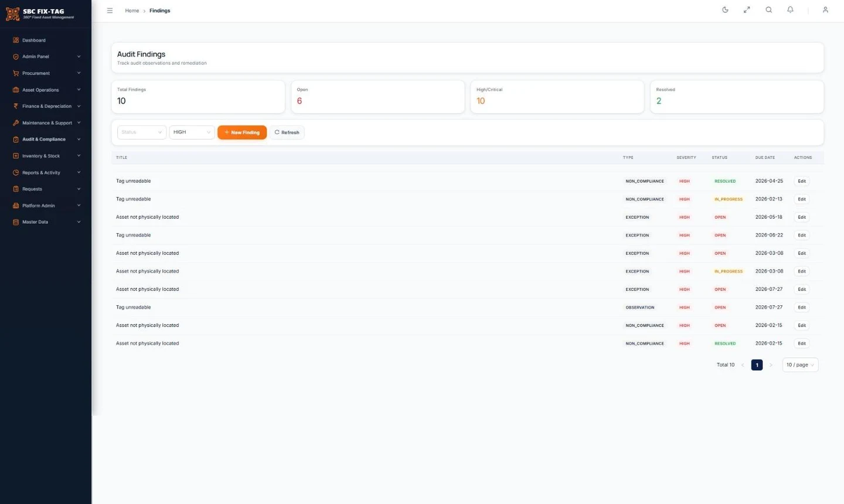Click the Dashboard sidebar icon
This screenshot has height=504, width=844.
16,40
